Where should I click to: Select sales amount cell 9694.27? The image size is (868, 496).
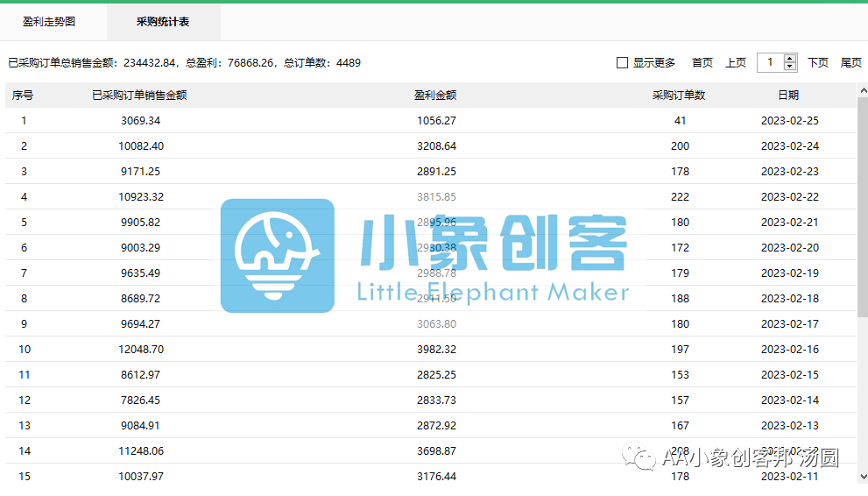click(x=141, y=324)
